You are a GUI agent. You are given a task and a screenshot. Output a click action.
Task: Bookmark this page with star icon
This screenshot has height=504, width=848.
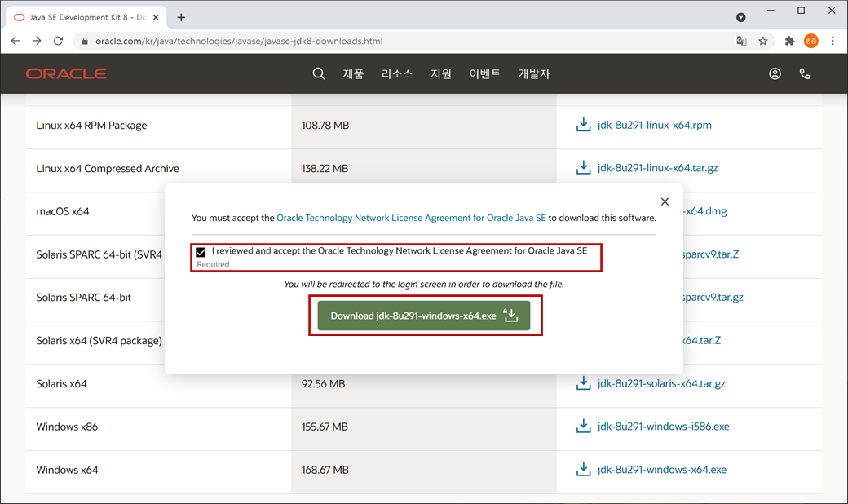click(762, 41)
